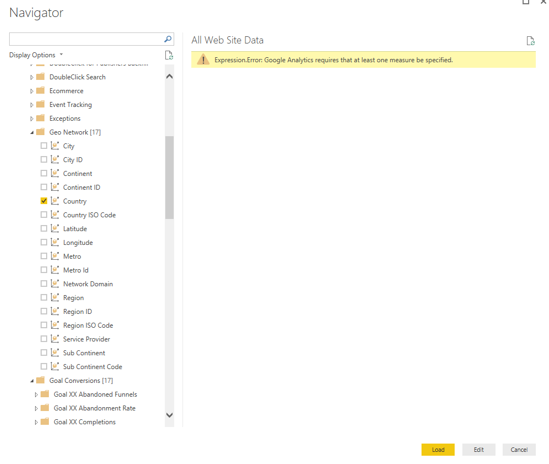Select the Service Provider label

(86, 339)
